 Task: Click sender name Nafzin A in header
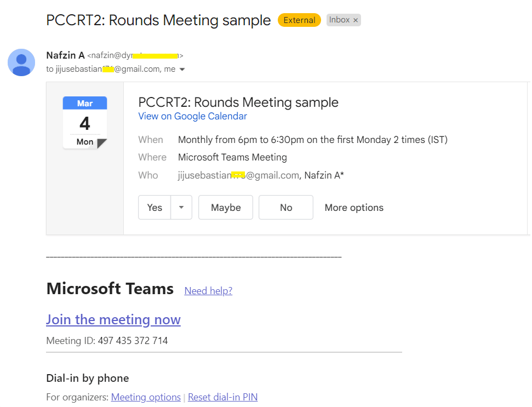coord(66,55)
